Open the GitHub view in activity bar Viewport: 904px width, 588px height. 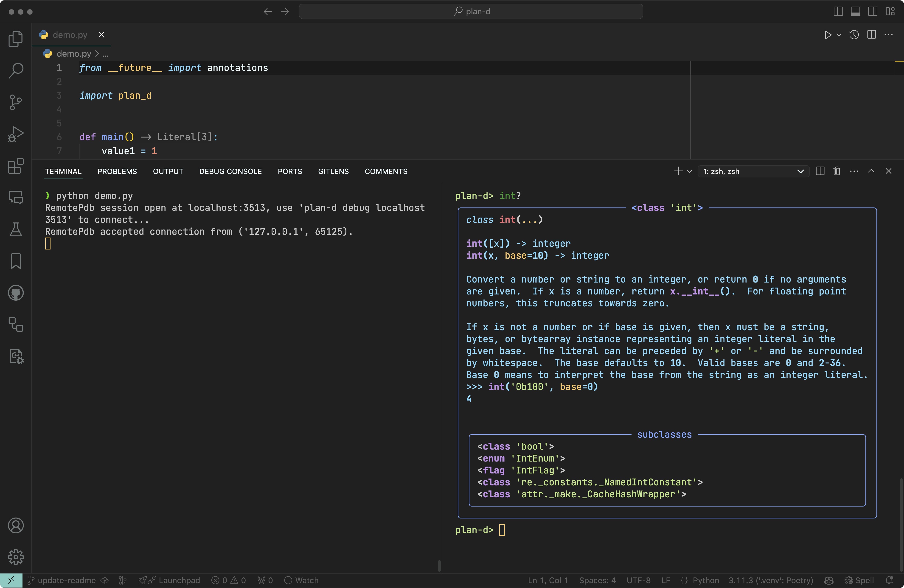16,293
